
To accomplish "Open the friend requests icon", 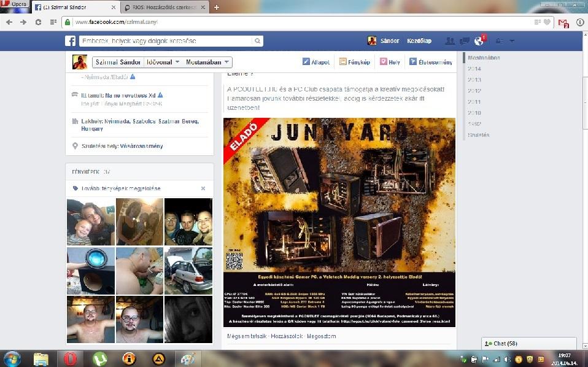I will pos(450,41).
